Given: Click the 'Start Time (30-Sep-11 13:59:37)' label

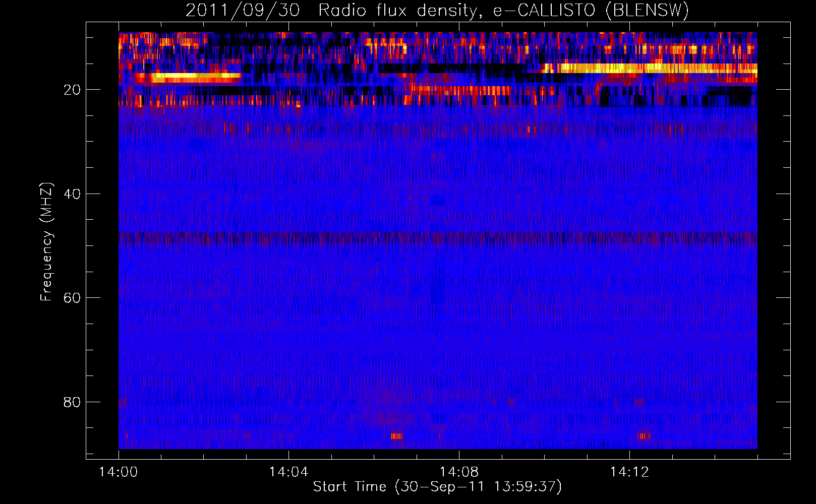Looking at the screenshot, I should tap(437, 487).
